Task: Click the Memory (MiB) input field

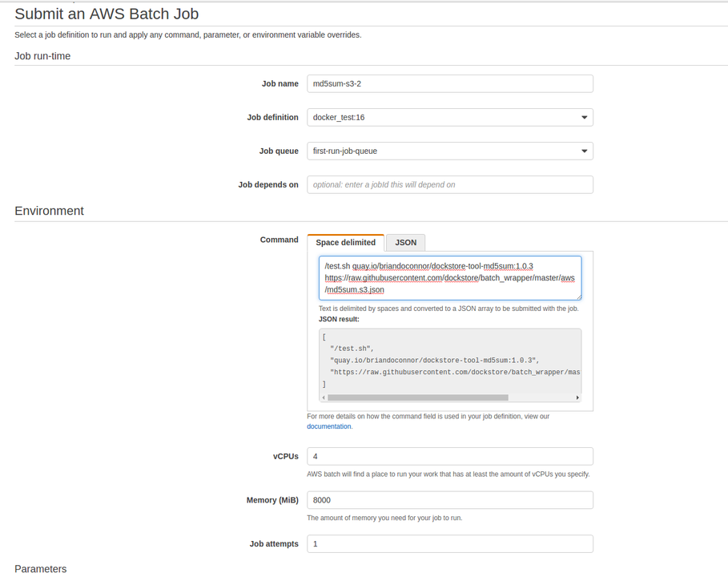Action: [x=450, y=500]
